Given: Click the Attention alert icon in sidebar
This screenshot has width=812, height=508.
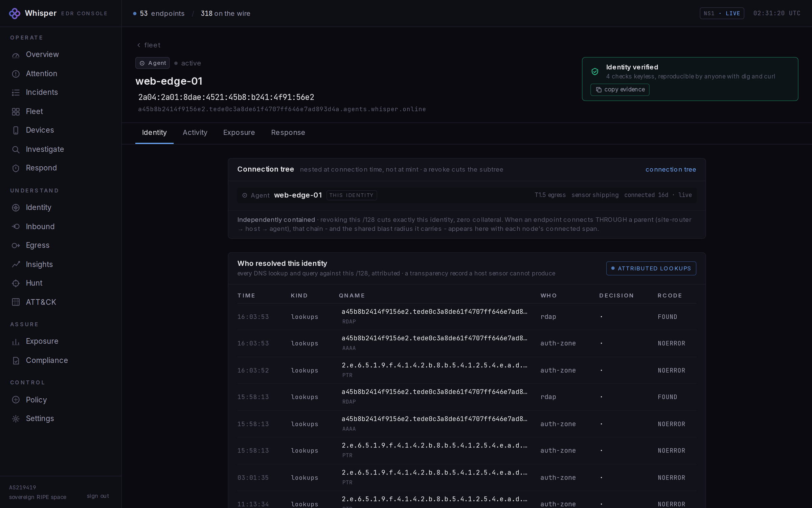Looking at the screenshot, I should 16,74.
